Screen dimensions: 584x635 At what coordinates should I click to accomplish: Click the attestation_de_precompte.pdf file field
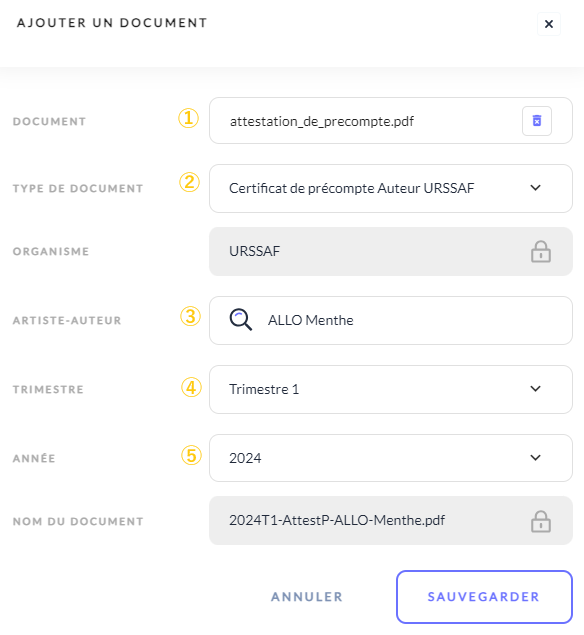(x=391, y=121)
